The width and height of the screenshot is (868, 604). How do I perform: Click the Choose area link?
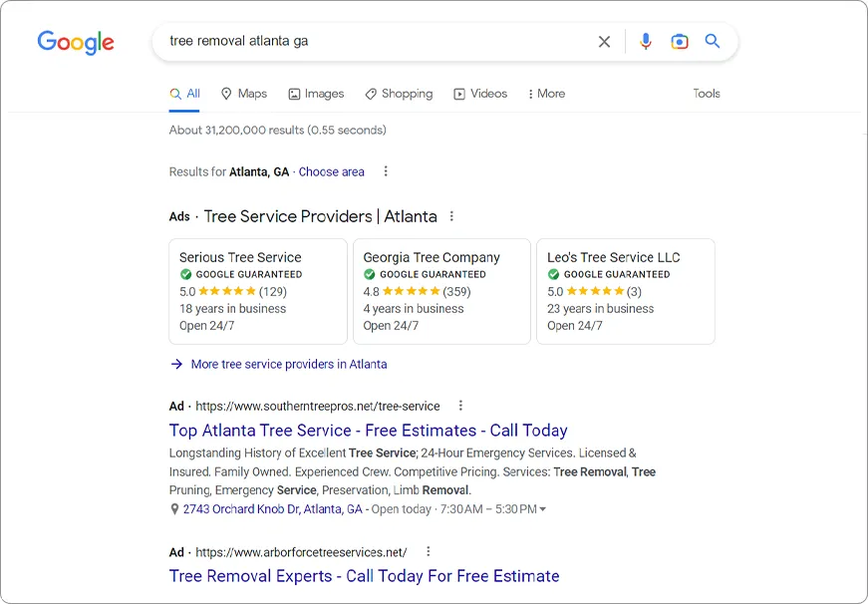click(331, 171)
